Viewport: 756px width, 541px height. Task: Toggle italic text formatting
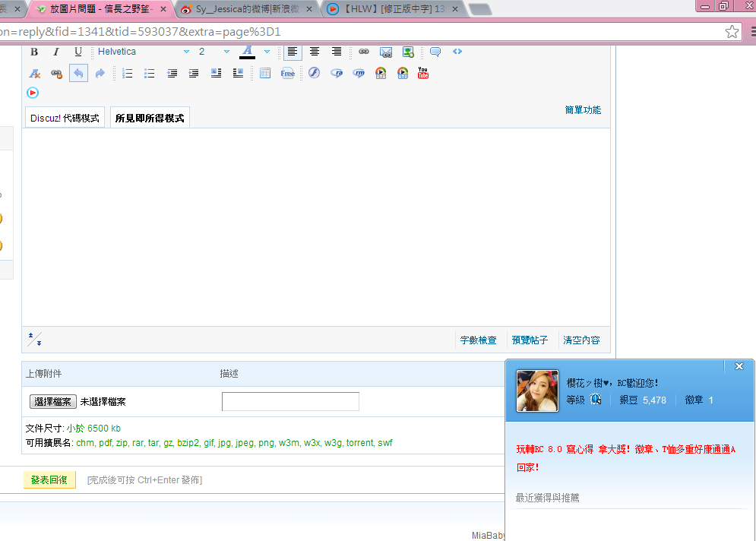[x=55, y=52]
